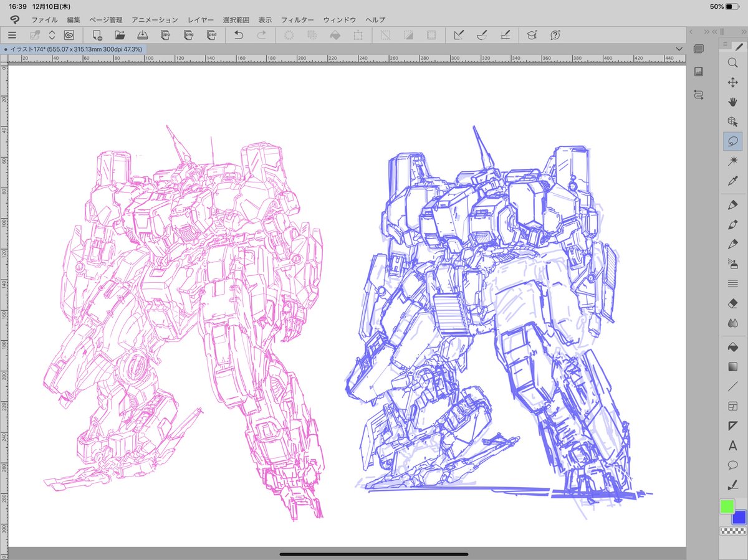This screenshot has height=560, width=748.
Task: Select the Ruler triangle tool
Action: (x=732, y=426)
